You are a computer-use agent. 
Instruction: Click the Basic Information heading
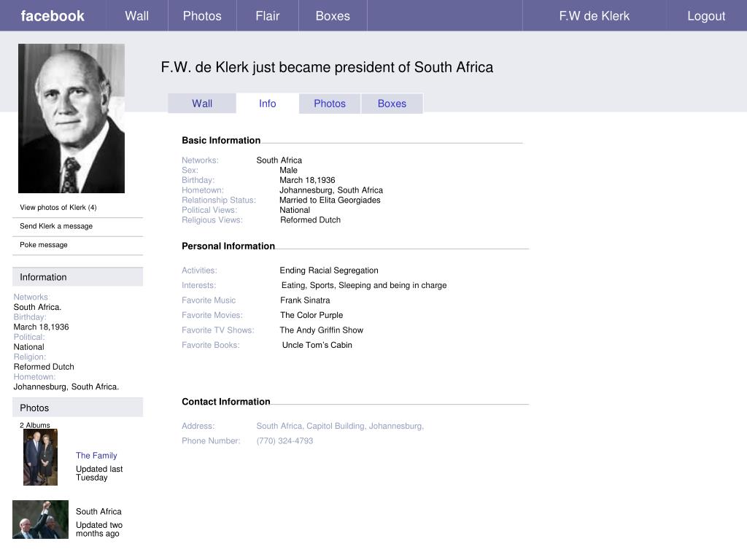221,141
